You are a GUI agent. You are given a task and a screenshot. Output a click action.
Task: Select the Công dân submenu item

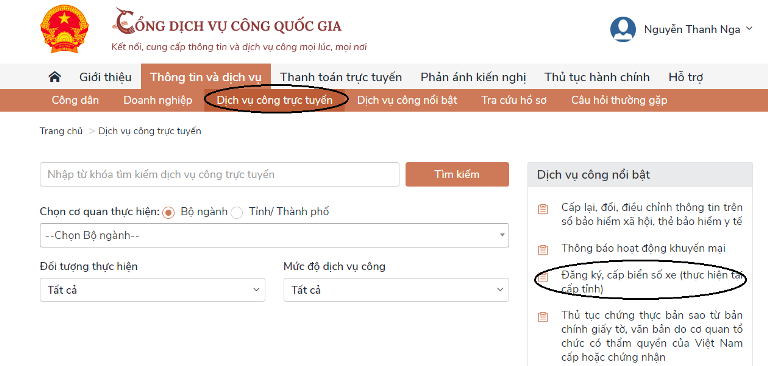[x=75, y=100]
